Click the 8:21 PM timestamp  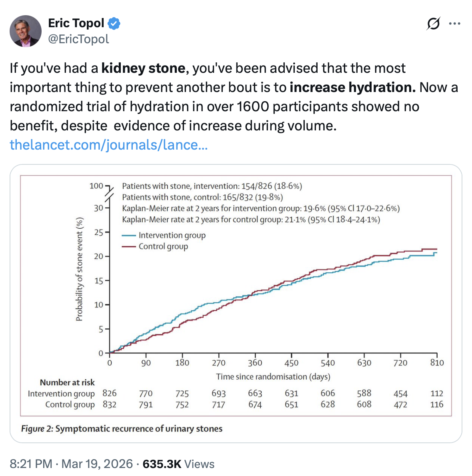click(x=31, y=464)
